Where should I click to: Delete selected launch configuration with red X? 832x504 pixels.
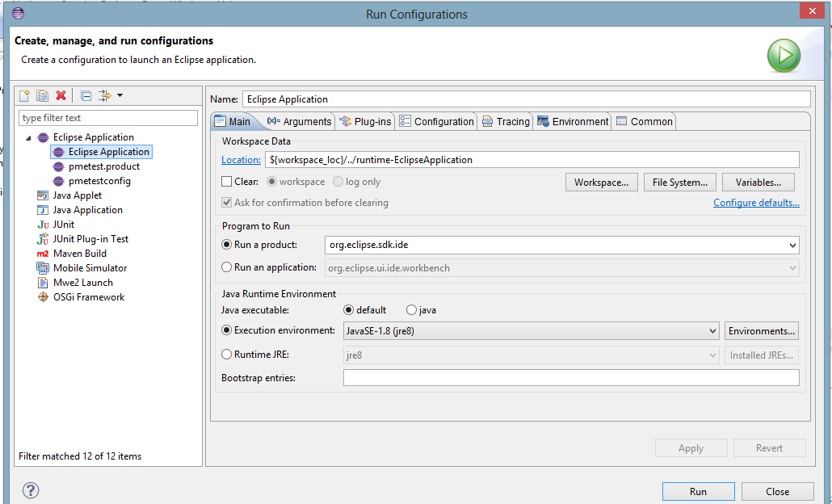pos(61,95)
